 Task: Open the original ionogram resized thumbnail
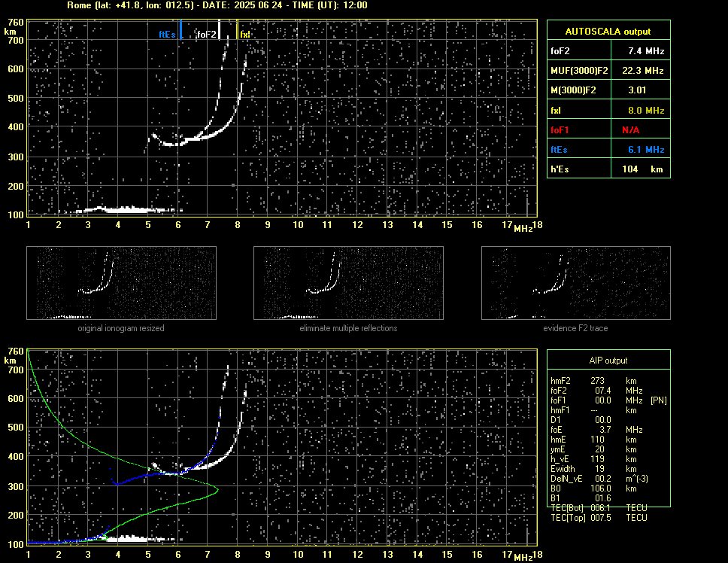(x=121, y=283)
